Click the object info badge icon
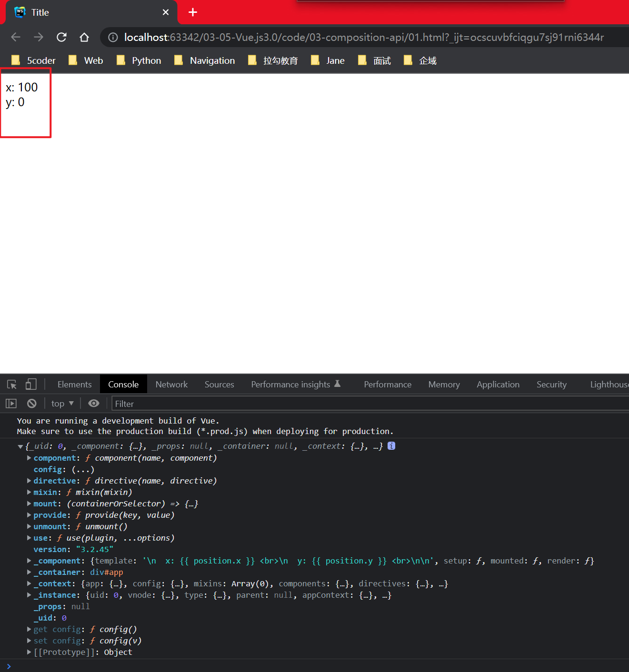This screenshot has width=629, height=672. click(391, 446)
